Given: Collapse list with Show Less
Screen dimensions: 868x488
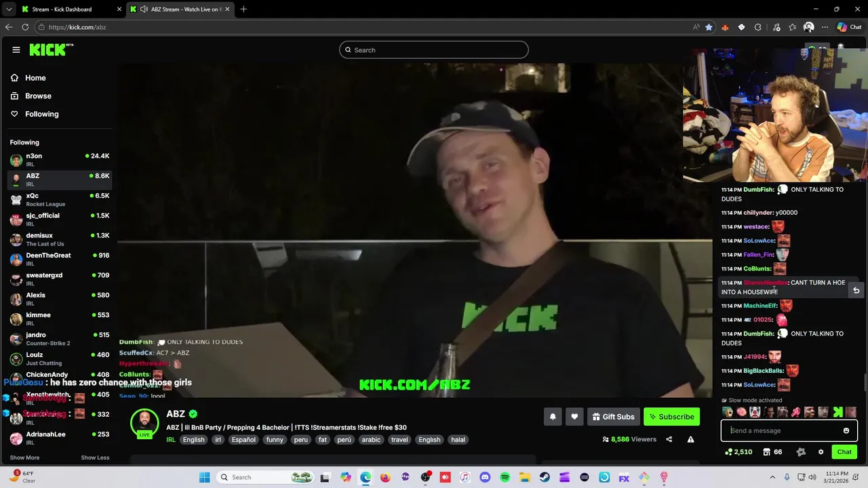Looking at the screenshot, I should tap(95, 457).
